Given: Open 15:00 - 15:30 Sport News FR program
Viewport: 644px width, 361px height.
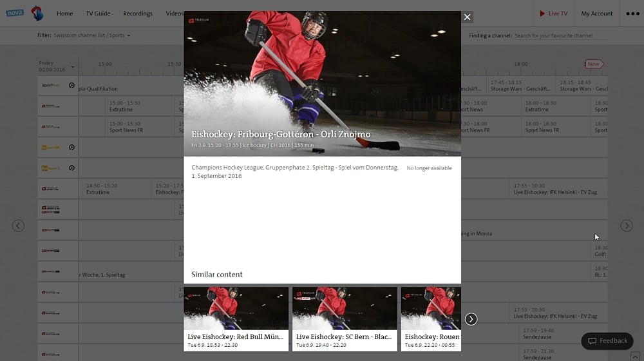Looking at the screenshot, I should [140, 126].
